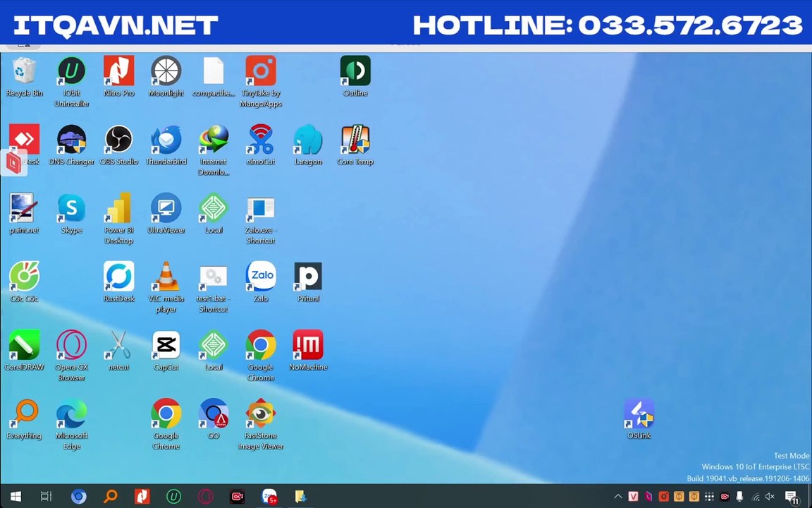Select the GO desktop shortcut

click(214, 419)
